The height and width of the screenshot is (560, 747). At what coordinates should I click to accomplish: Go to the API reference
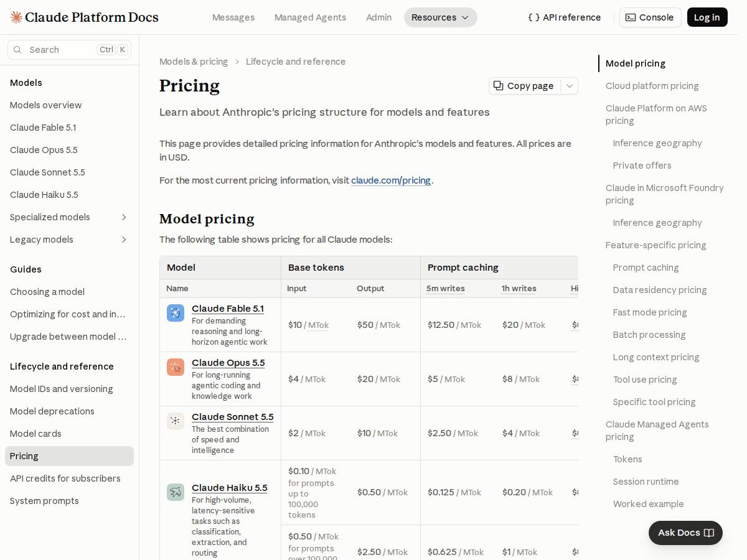click(x=565, y=17)
